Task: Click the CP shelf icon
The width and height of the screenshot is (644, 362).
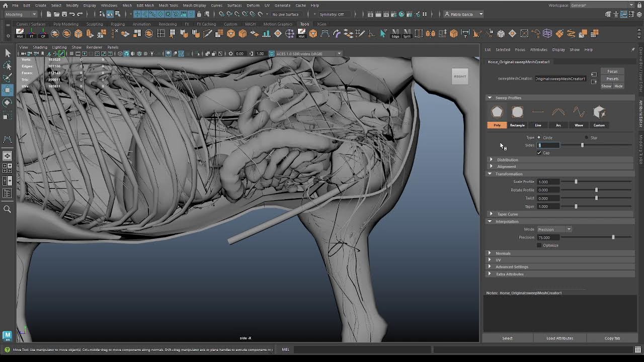Action: pos(43,34)
